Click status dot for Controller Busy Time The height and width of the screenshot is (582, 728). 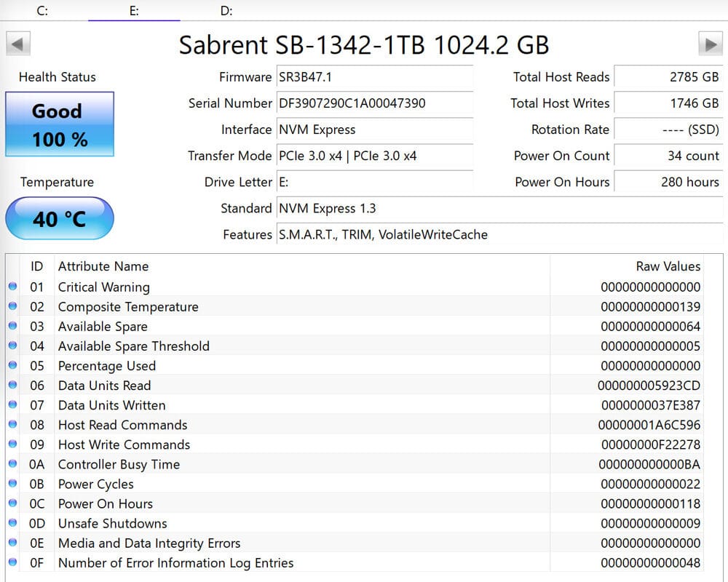click(12, 463)
